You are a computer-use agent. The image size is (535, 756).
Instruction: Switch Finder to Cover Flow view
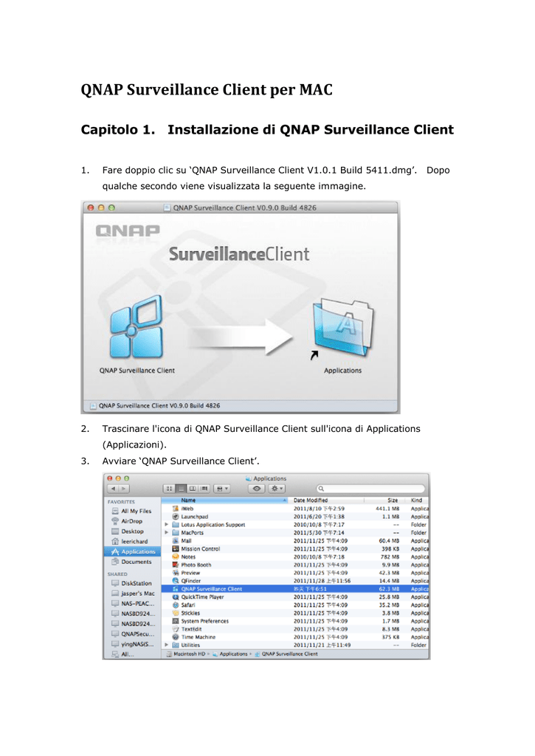click(x=204, y=489)
